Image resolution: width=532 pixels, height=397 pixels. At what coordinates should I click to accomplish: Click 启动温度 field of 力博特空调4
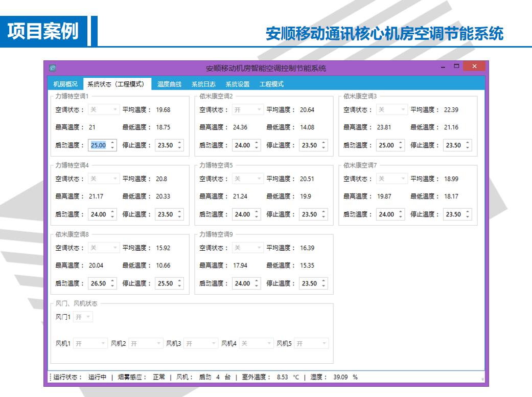tap(102, 214)
